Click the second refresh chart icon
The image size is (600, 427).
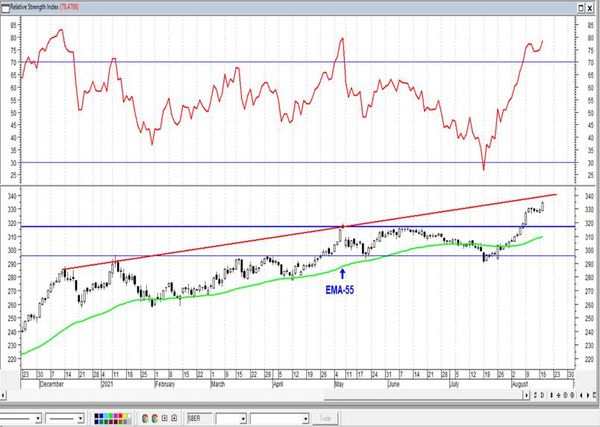coord(155,418)
